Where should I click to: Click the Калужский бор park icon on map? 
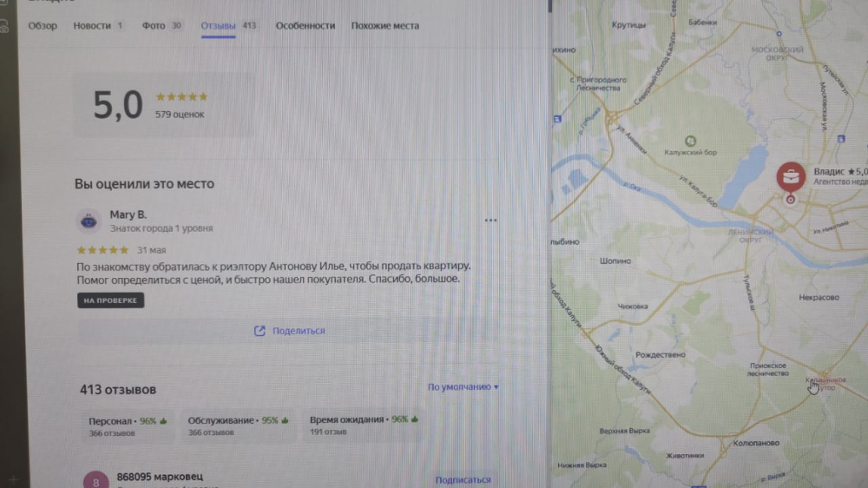[690, 141]
